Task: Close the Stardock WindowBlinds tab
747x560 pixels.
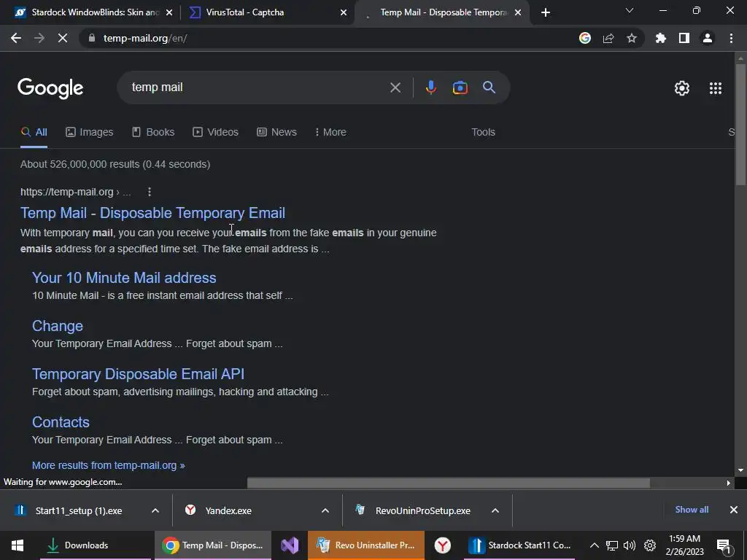Action: pos(169,13)
